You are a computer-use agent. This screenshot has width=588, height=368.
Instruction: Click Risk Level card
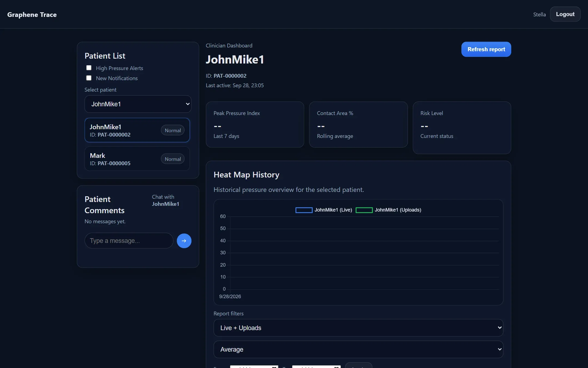tap(462, 128)
